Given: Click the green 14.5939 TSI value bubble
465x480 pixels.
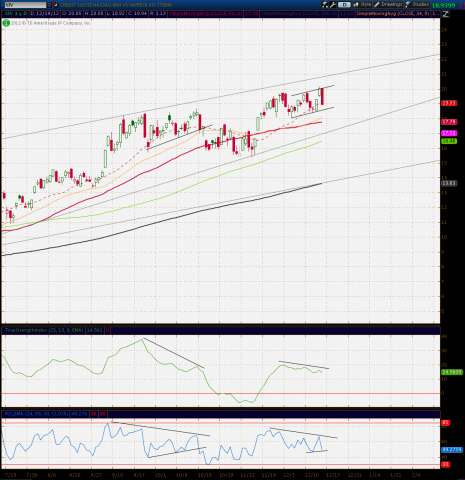Looking at the screenshot, I should (452, 372).
